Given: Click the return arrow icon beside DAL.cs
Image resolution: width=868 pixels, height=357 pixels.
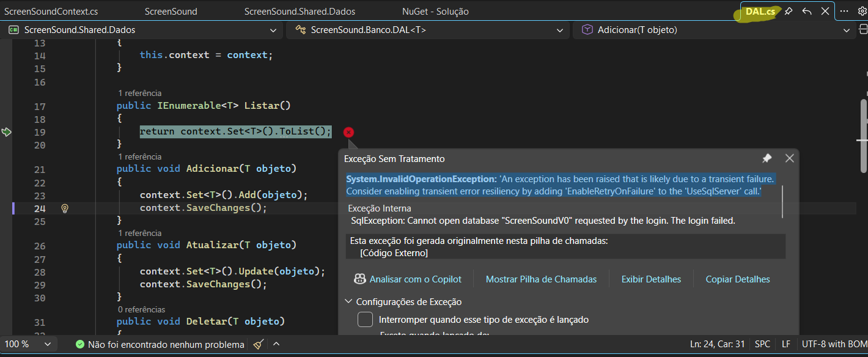Looking at the screenshot, I should [807, 12].
